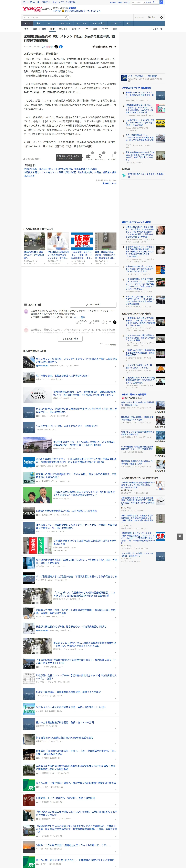Click the わかりやすい lightbulb reaction
The height and width of the screenshot is (868, 186).
coord(100,157)
